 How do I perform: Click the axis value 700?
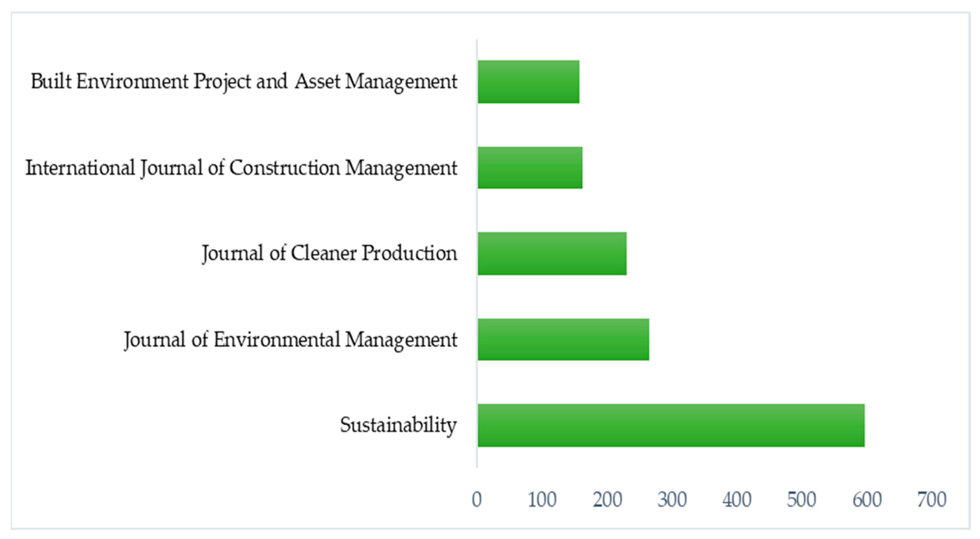[x=932, y=500]
